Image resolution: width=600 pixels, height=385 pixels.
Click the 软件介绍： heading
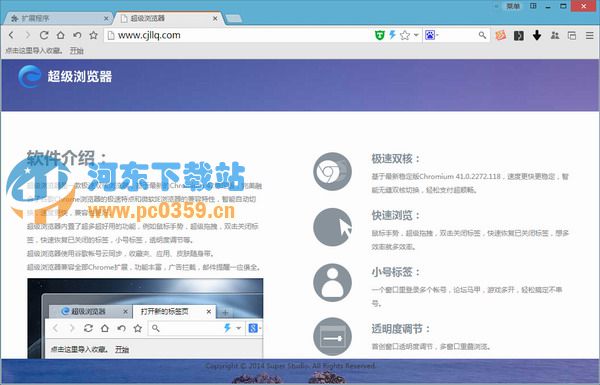coord(67,157)
